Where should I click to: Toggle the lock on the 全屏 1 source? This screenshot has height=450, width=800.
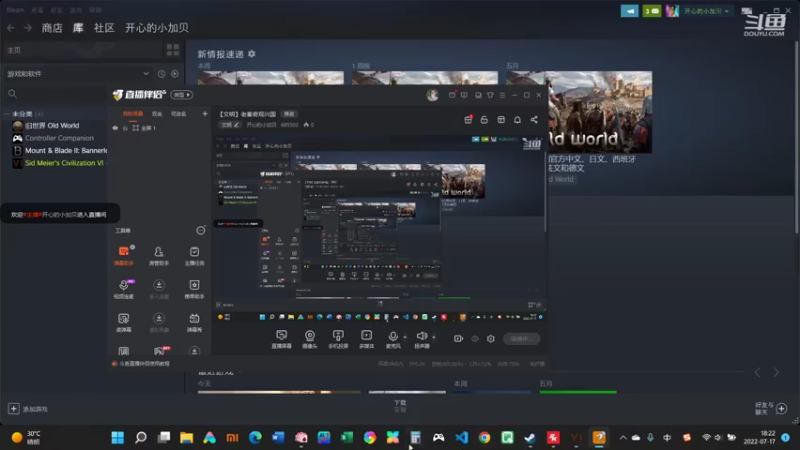pos(125,128)
